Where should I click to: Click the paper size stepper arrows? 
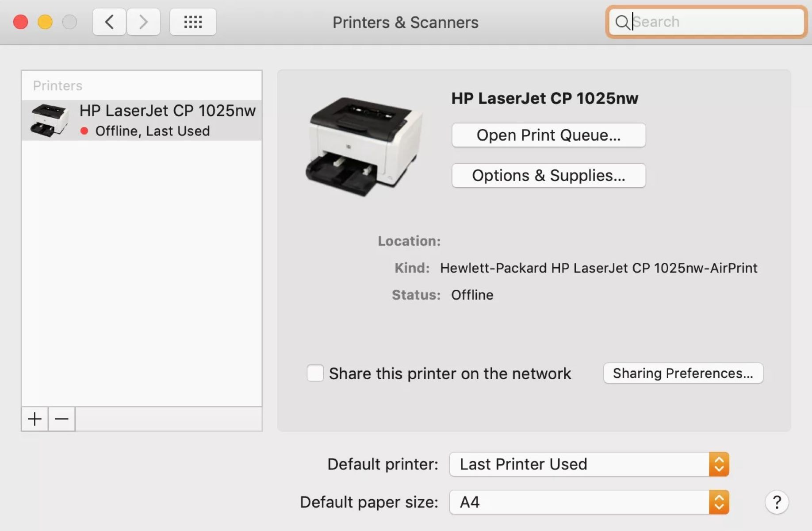(x=719, y=502)
